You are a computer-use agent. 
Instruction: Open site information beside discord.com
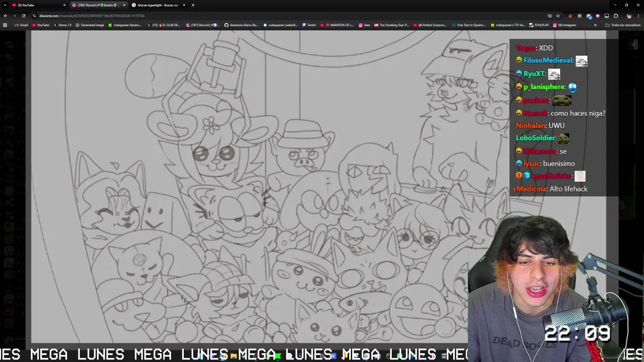(35, 16)
